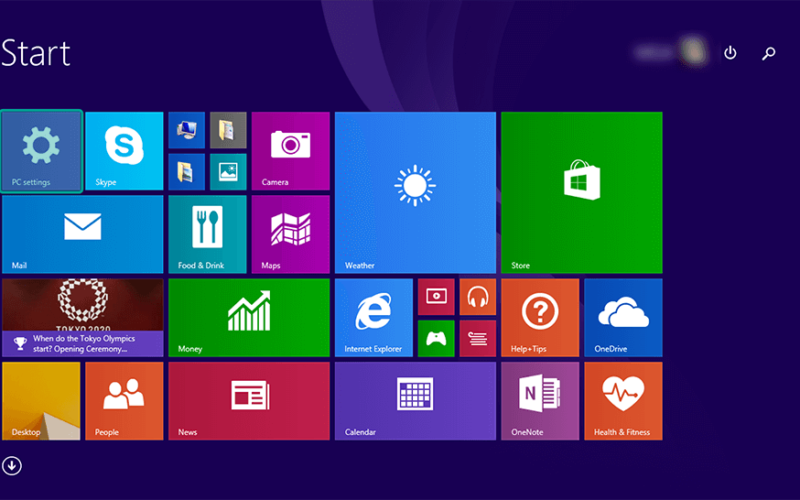Viewport: 800px width, 500px height.
Task: Launch the Food & Drink tile
Action: click(208, 234)
